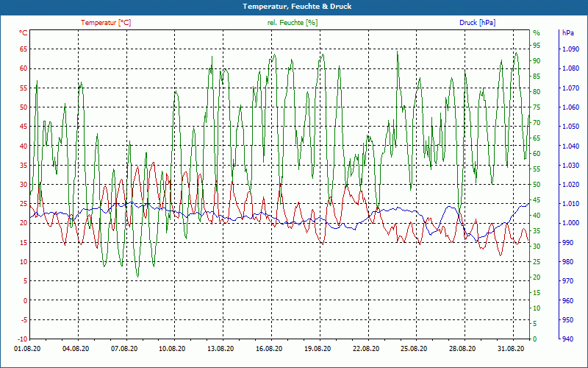This screenshot has height=368, width=588.
Task: Click the blue '1.080' pressure axis value
Action: (x=570, y=68)
